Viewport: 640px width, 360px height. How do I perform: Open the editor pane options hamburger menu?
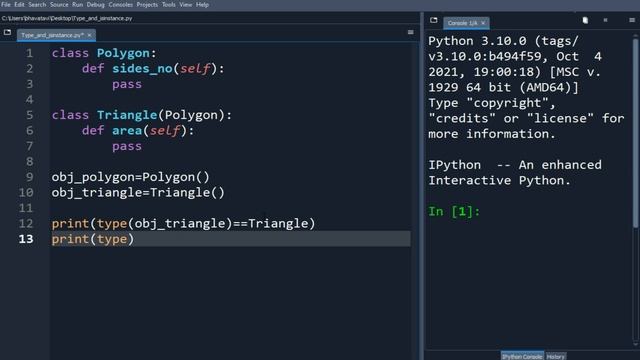coord(411,32)
